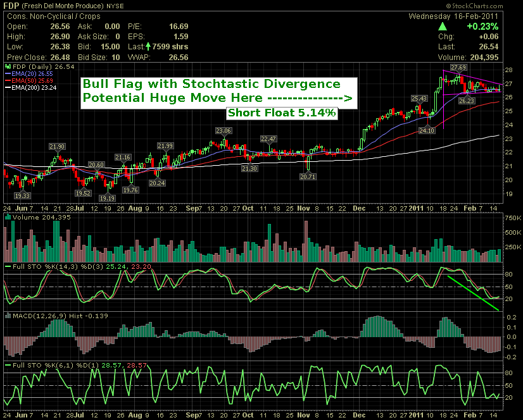Click the Wednesday 16-Feb-2011 date
This screenshot has width=523, height=420.
tap(453, 16)
